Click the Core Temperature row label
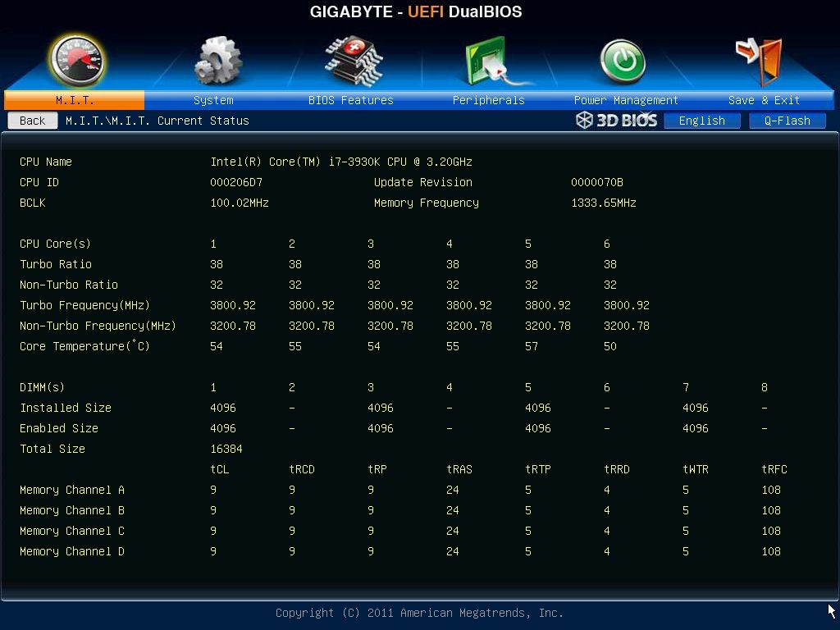 click(84, 346)
